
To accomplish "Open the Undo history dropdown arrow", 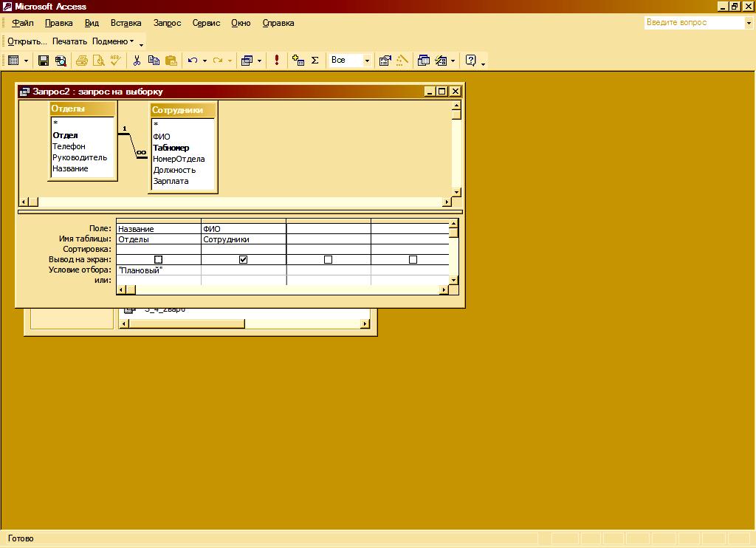I will click(x=205, y=61).
